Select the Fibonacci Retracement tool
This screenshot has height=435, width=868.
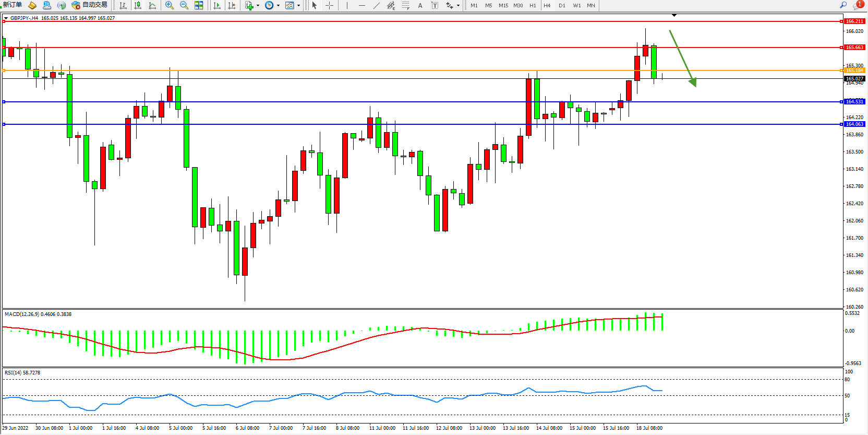(405, 5)
